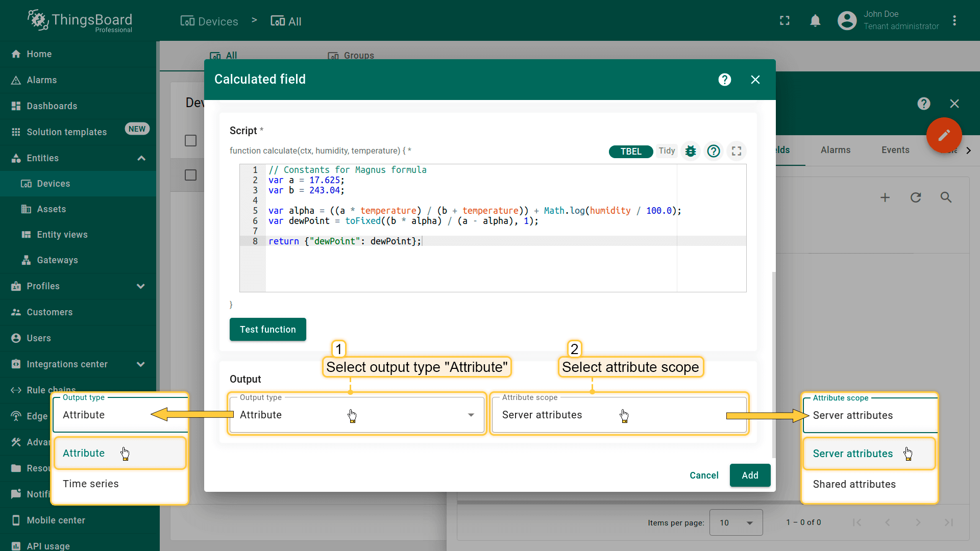
Task: Open Items per page dropdown
Action: (736, 522)
